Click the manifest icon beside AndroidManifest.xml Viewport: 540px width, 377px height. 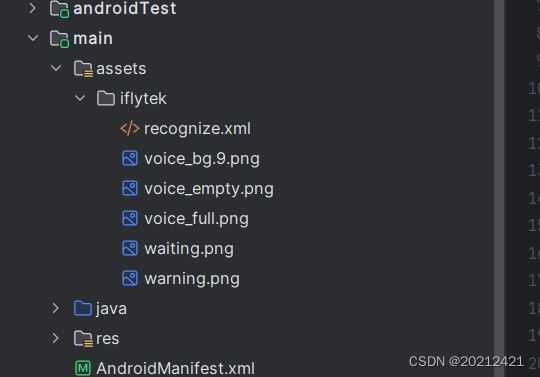83,368
